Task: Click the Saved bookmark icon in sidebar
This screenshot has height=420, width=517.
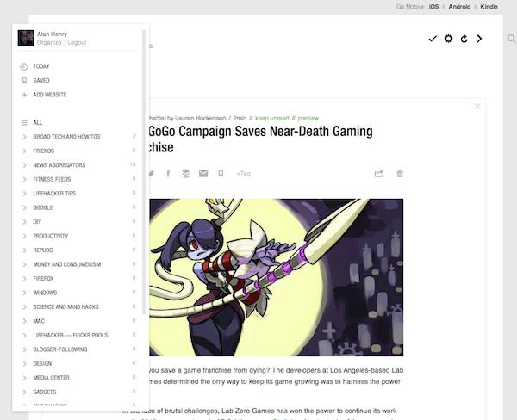Action: (24, 81)
